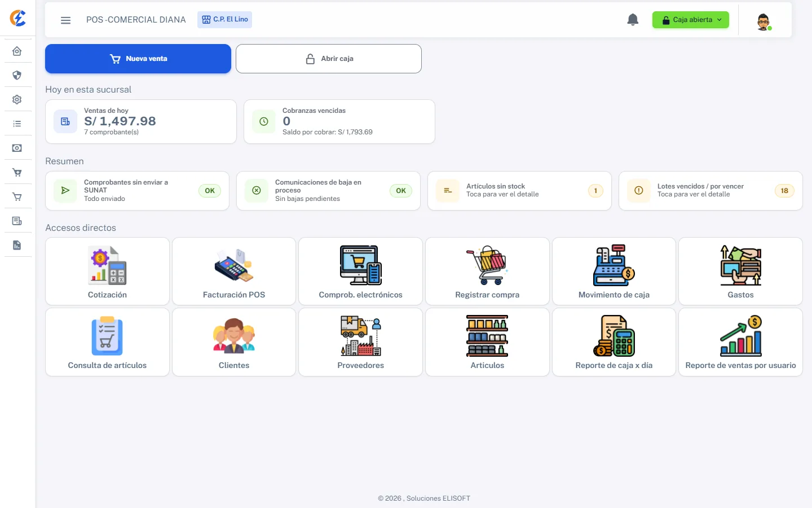The width and height of the screenshot is (812, 508).
Task: Open the Artículos shortcut
Action: (487, 342)
